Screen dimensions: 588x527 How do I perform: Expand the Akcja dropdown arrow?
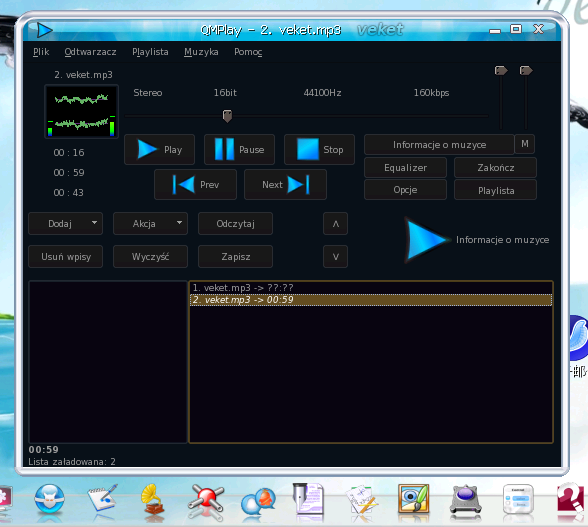(180, 222)
